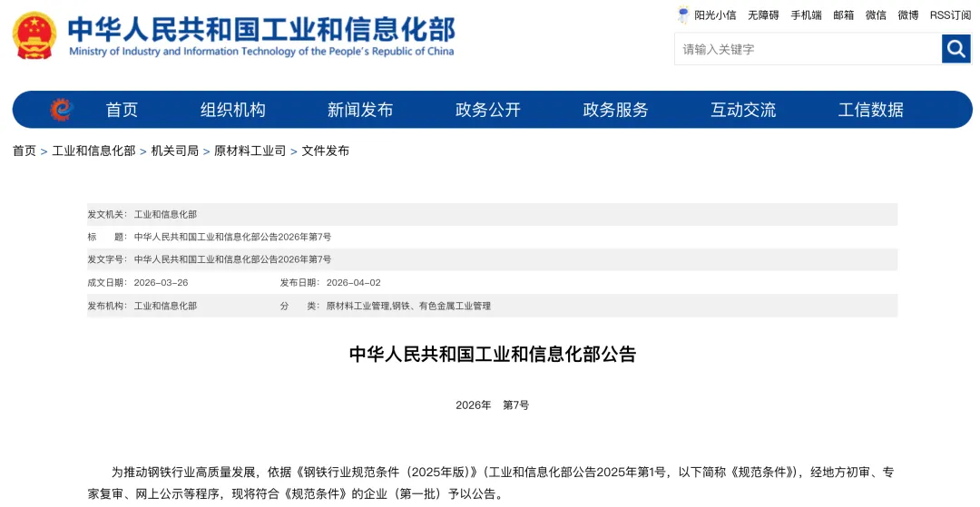
Task: Click the heading 中华人民共和国工业和信息化部公告
Action: click(x=493, y=355)
